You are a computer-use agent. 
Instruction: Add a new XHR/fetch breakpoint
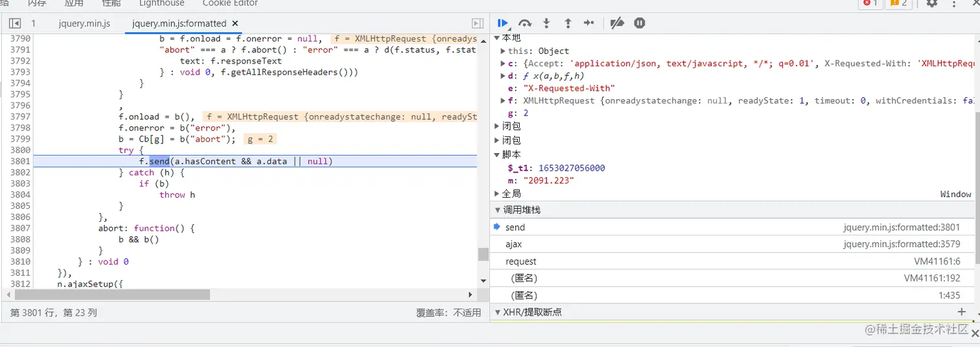point(961,312)
